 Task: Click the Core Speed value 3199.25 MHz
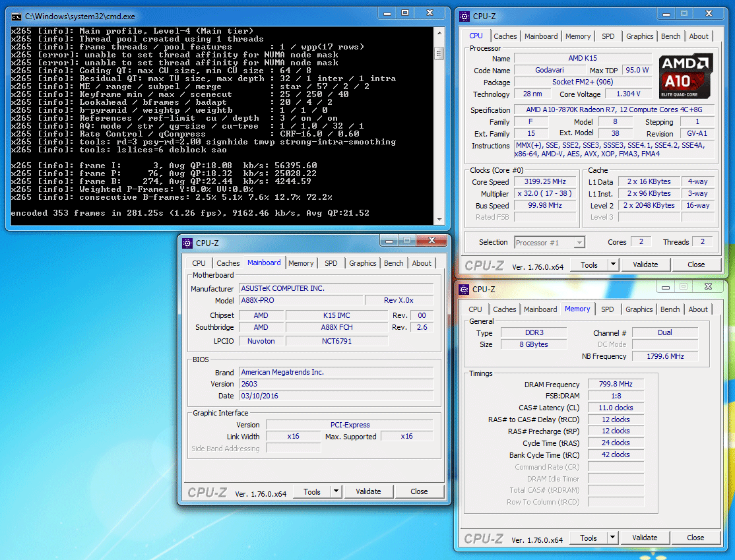tap(545, 182)
